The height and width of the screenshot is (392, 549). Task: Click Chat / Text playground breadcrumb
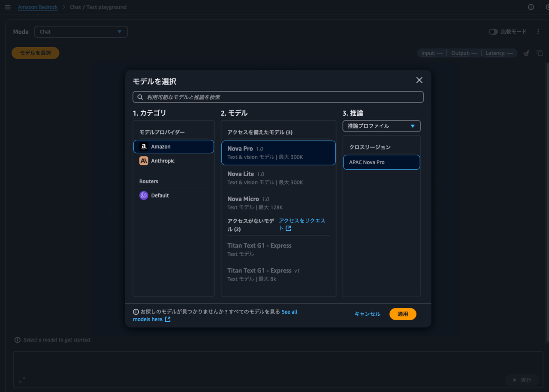click(x=98, y=7)
